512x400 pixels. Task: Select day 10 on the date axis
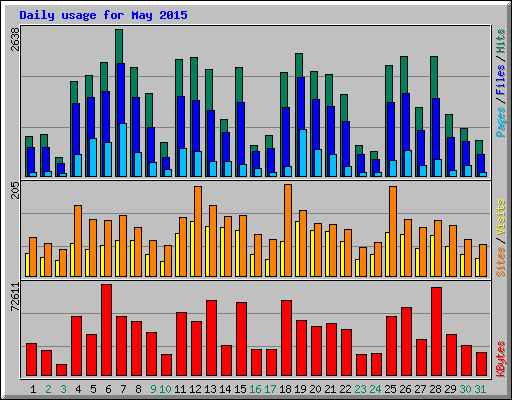pos(165,389)
